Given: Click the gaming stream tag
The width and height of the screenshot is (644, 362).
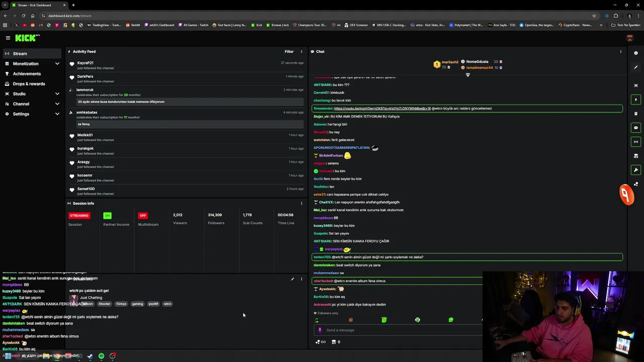Looking at the screenshot, I should [x=137, y=304].
